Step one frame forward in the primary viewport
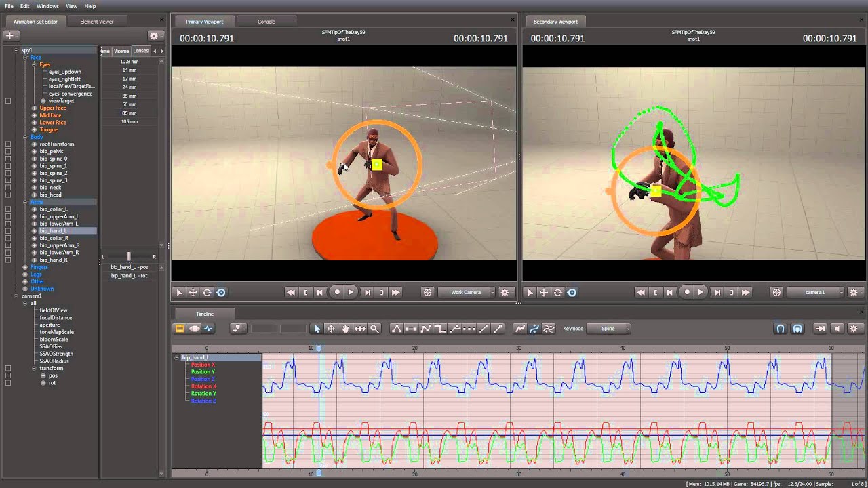 368,292
